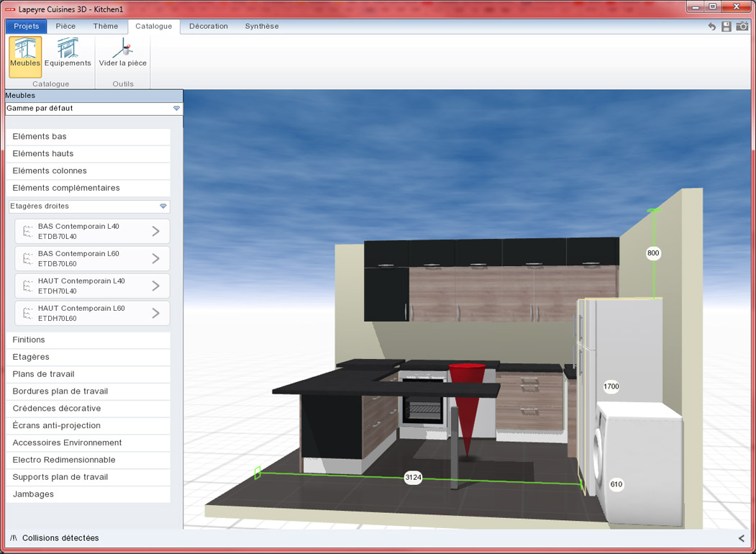Click the save floppy disk icon
This screenshot has height=554, width=756.
click(726, 27)
